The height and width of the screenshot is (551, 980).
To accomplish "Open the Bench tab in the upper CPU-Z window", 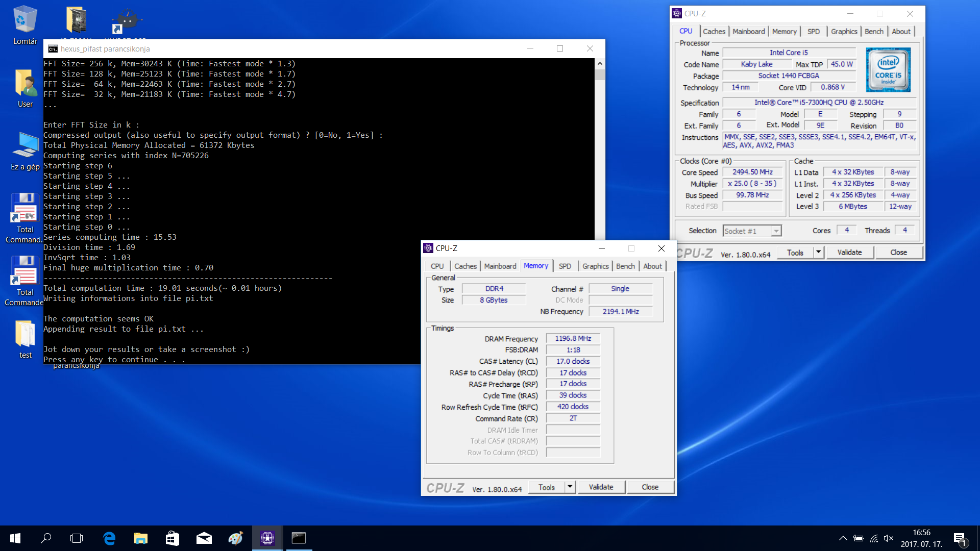I will [874, 32].
